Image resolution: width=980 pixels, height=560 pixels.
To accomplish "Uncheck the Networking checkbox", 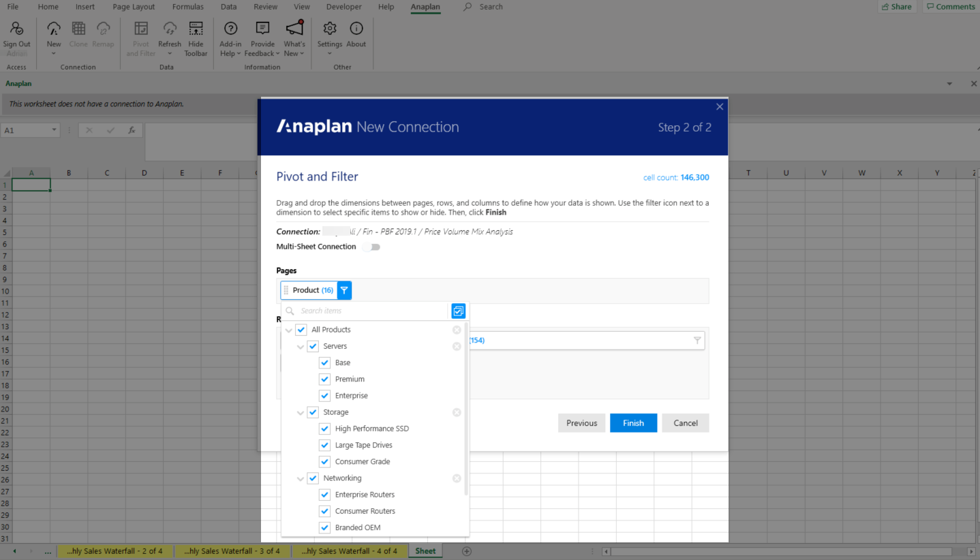I will [313, 478].
